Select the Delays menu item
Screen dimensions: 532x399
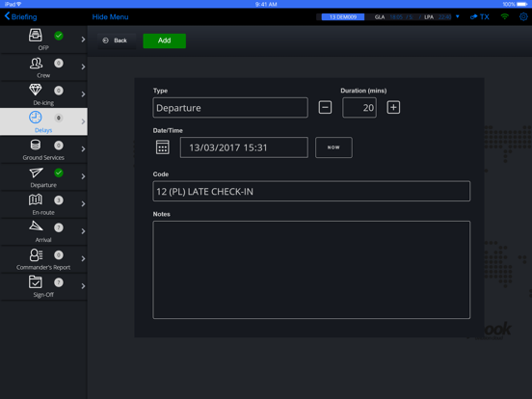pyautogui.click(x=43, y=121)
